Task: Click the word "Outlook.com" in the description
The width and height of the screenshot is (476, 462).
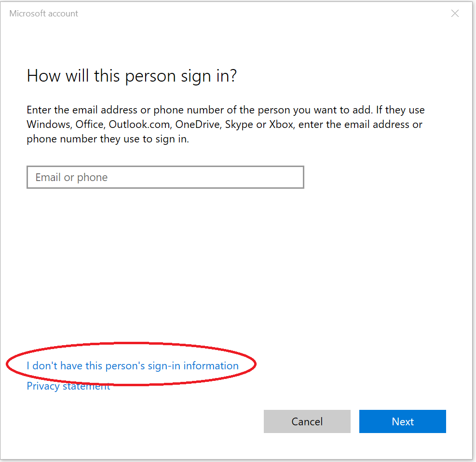Action: tap(139, 125)
